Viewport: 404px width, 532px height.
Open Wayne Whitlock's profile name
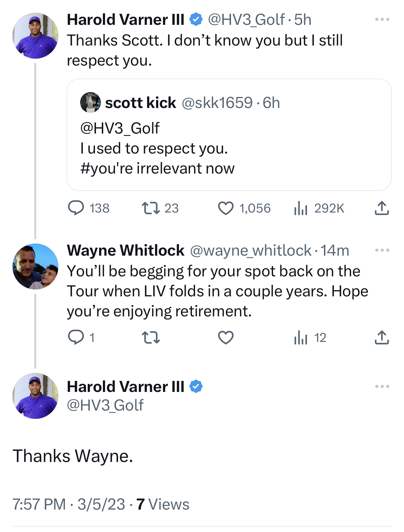coord(126,250)
